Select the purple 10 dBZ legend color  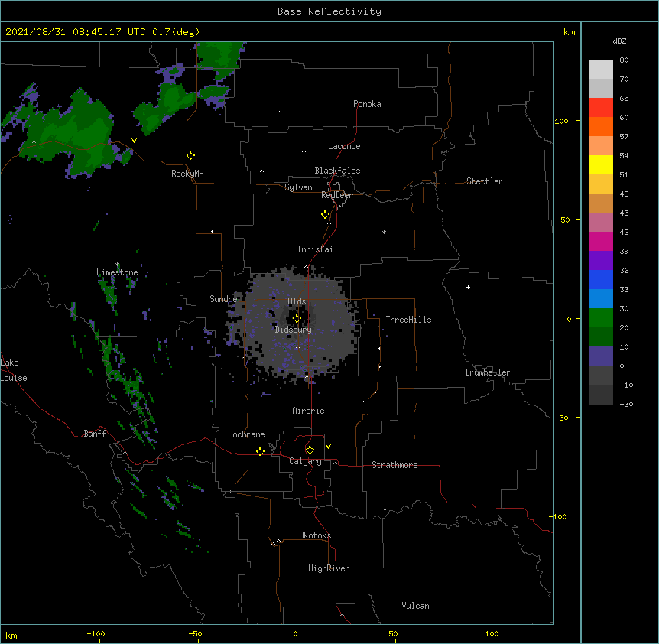click(x=601, y=356)
